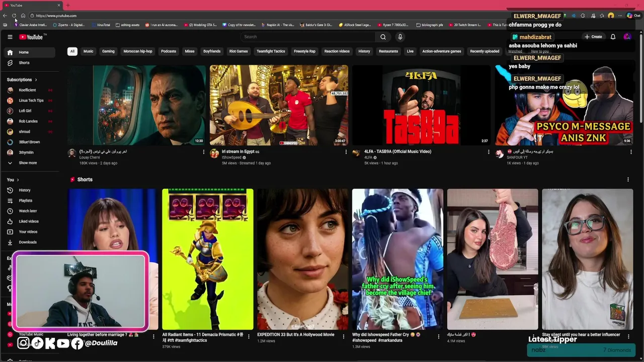Select the Reaction videos chip

pos(337,51)
